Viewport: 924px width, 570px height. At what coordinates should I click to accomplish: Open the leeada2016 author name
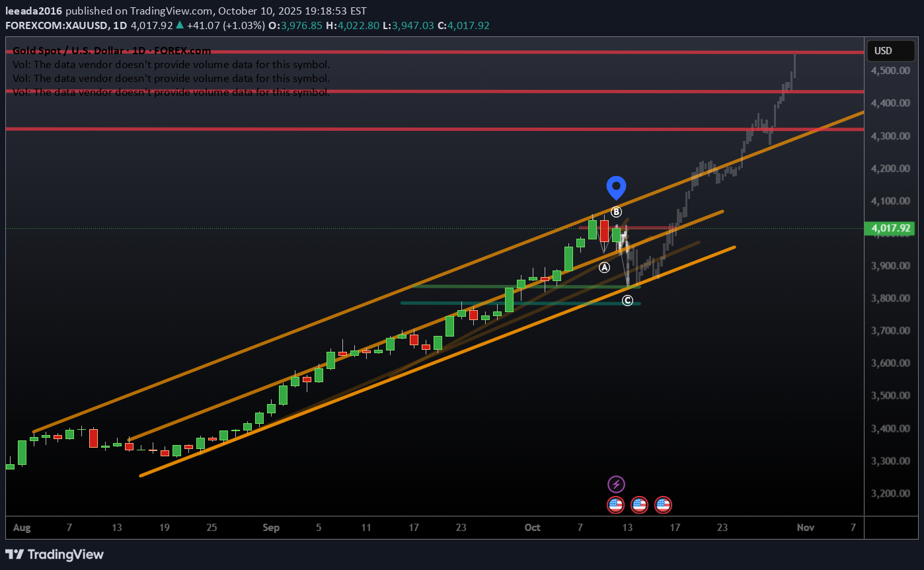tap(34, 11)
